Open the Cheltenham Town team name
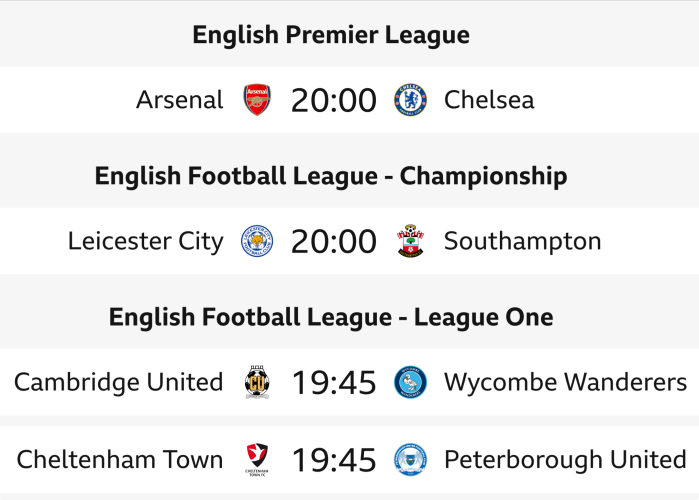 coord(120,460)
